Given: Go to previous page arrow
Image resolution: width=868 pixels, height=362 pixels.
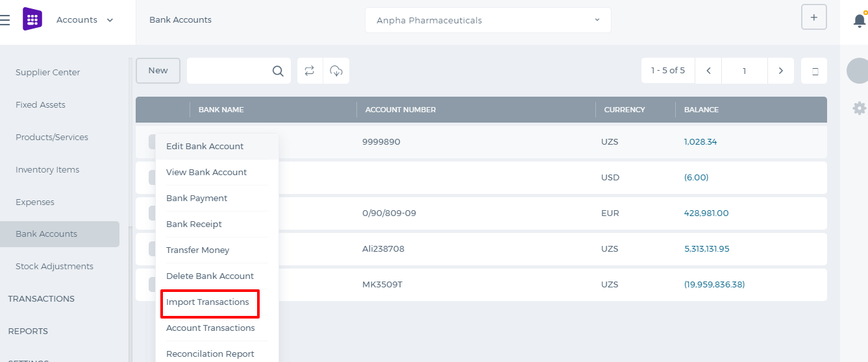Looking at the screenshot, I should coord(708,71).
